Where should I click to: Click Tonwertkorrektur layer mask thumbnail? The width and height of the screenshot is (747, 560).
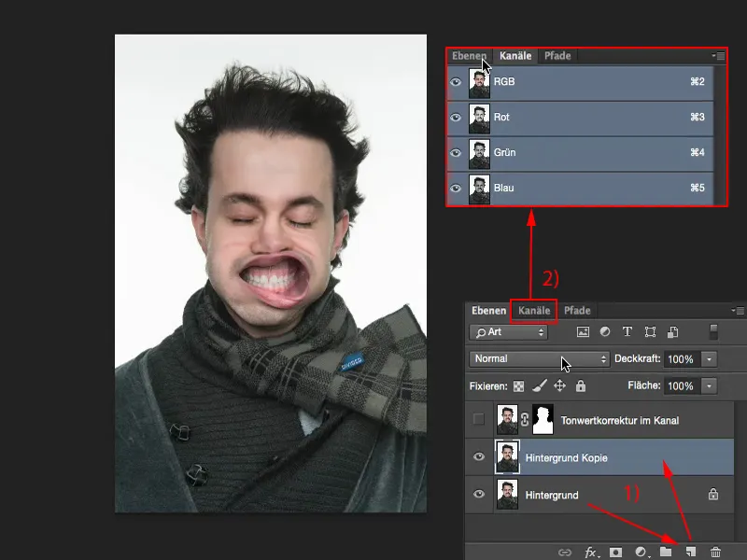click(543, 419)
